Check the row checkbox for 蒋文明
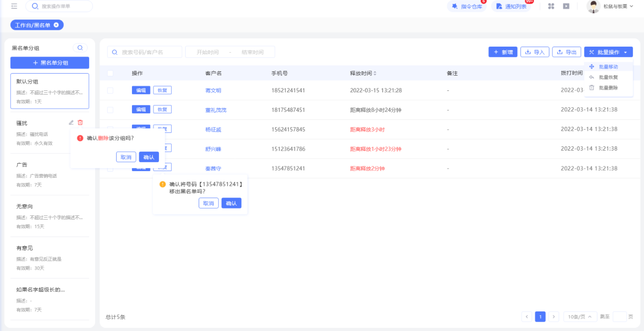 pos(110,90)
